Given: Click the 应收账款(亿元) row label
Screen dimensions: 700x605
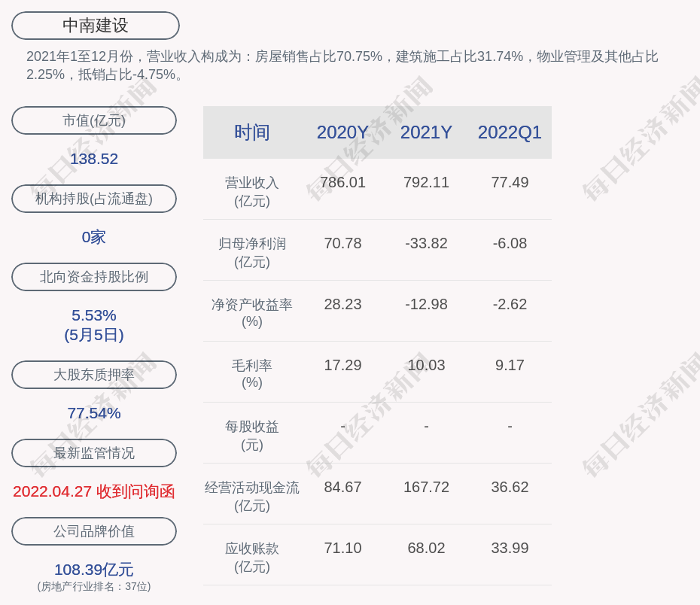Looking at the screenshot, I should [x=252, y=558].
